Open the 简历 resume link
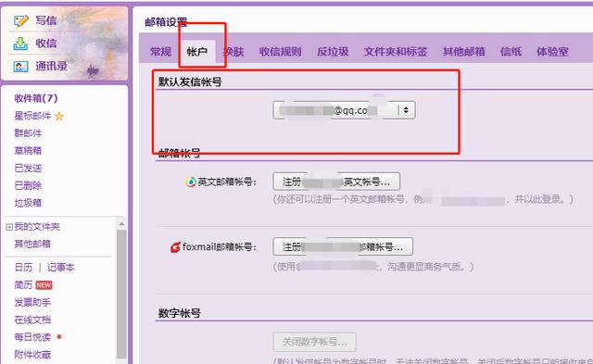 23,284
